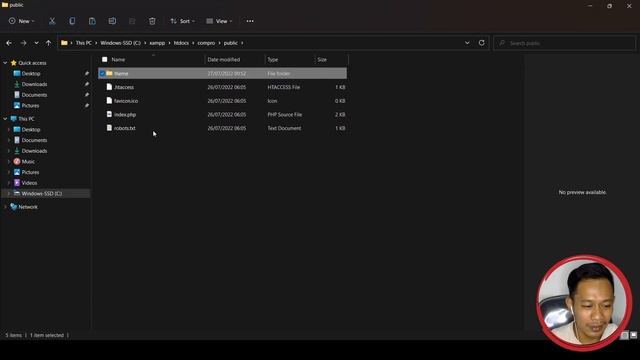Collapse the Quick access section

click(x=5, y=63)
